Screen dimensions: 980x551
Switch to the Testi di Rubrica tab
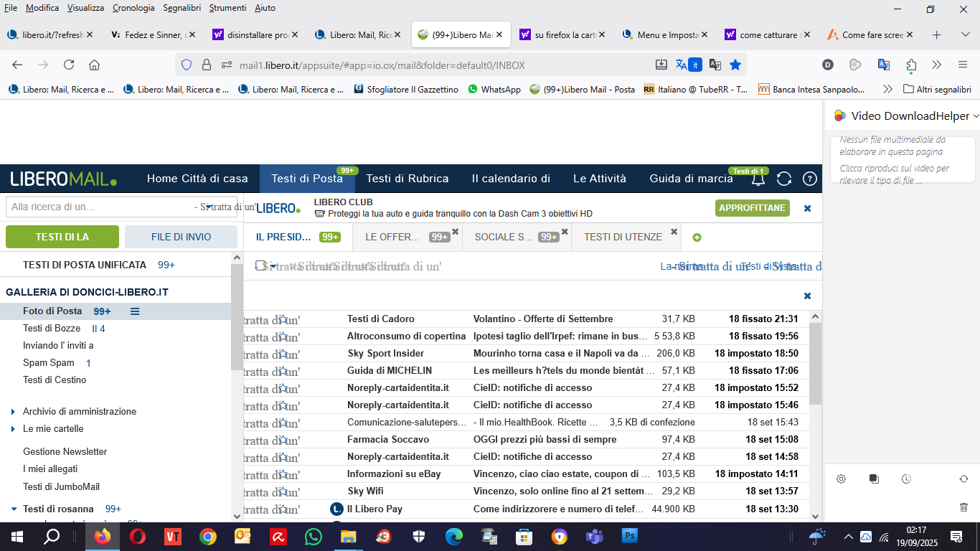point(407,179)
